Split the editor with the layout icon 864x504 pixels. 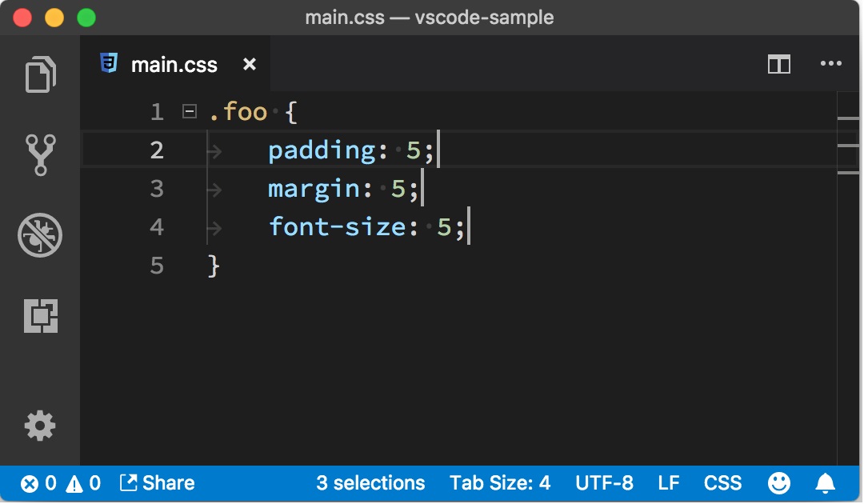click(779, 65)
